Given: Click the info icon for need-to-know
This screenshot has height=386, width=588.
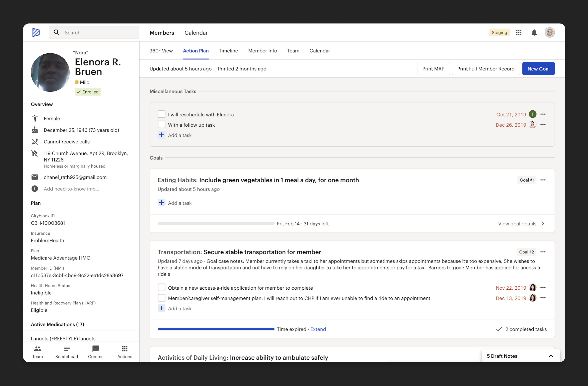Looking at the screenshot, I should [x=35, y=189].
